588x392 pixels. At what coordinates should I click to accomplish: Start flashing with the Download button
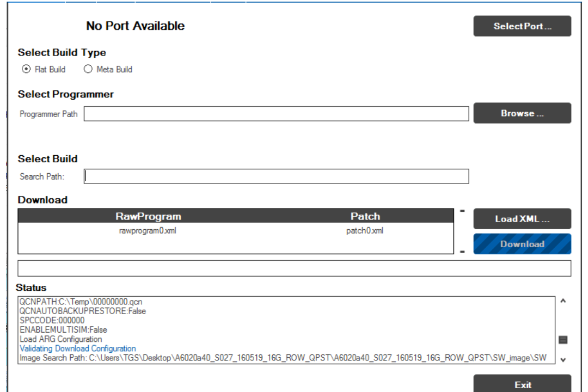tap(522, 244)
